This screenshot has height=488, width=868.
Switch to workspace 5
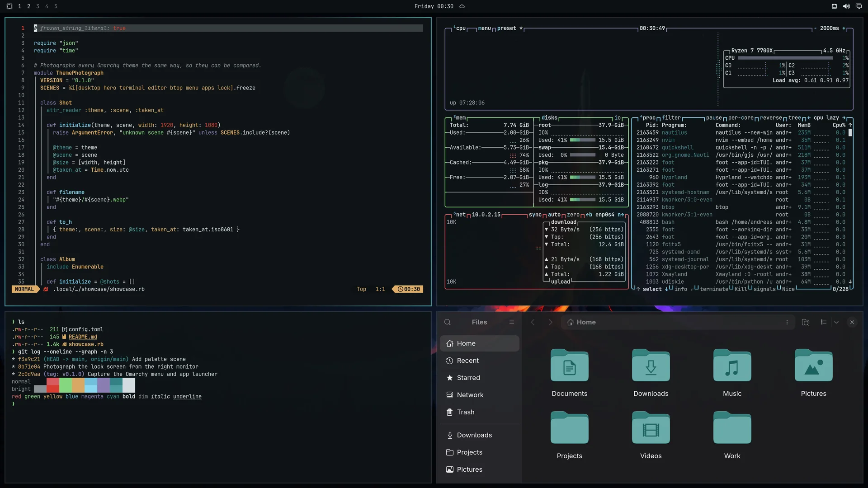pos(56,6)
